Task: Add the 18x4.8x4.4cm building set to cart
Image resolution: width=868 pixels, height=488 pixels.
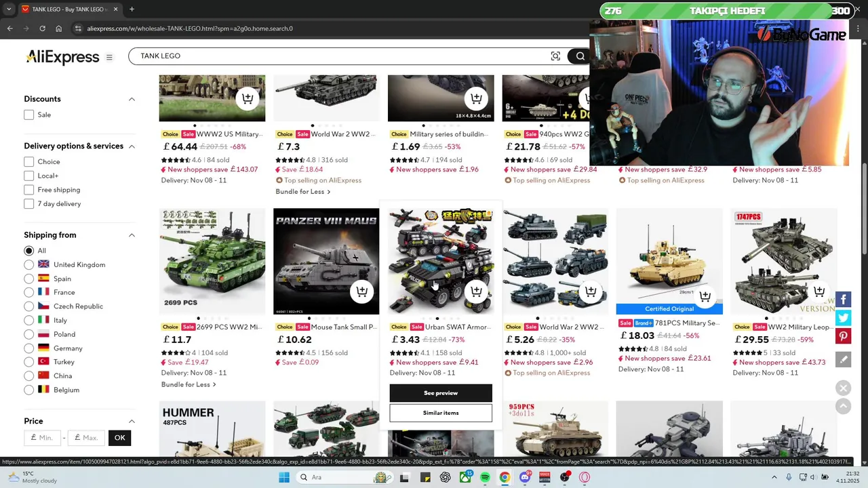Action: click(476, 99)
